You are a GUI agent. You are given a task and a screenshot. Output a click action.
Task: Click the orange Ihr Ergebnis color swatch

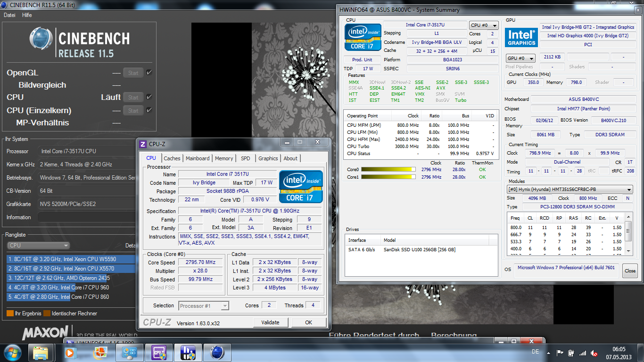(10, 313)
